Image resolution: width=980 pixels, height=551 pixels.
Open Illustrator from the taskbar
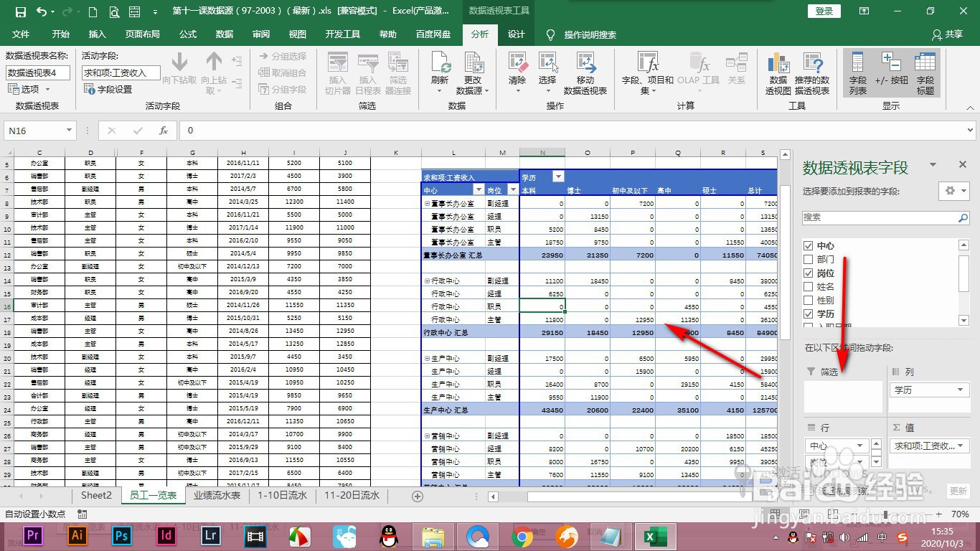pos(77,535)
